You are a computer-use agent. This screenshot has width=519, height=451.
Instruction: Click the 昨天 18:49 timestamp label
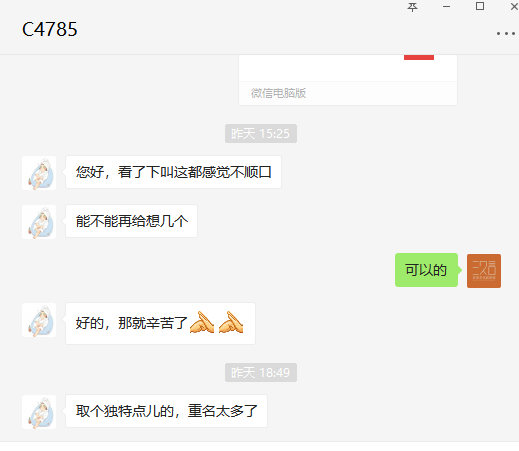[x=261, y=372]
